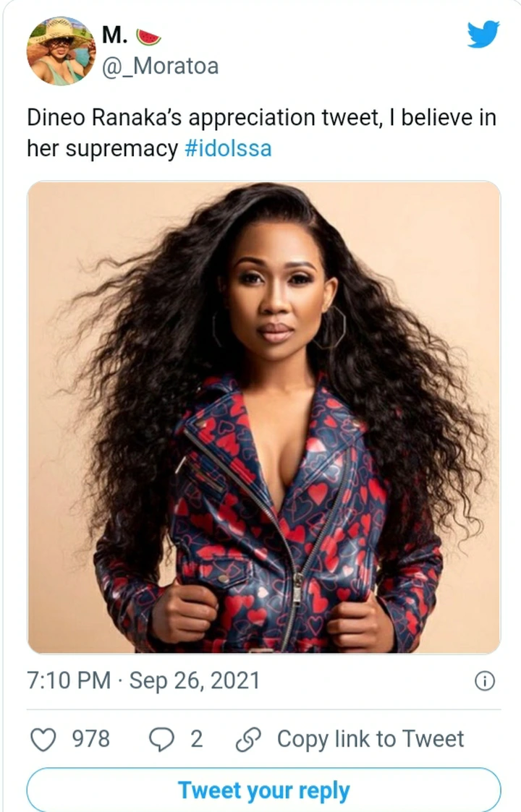View the 978 likes count
The image size is (521, 812).
point(90,739)
